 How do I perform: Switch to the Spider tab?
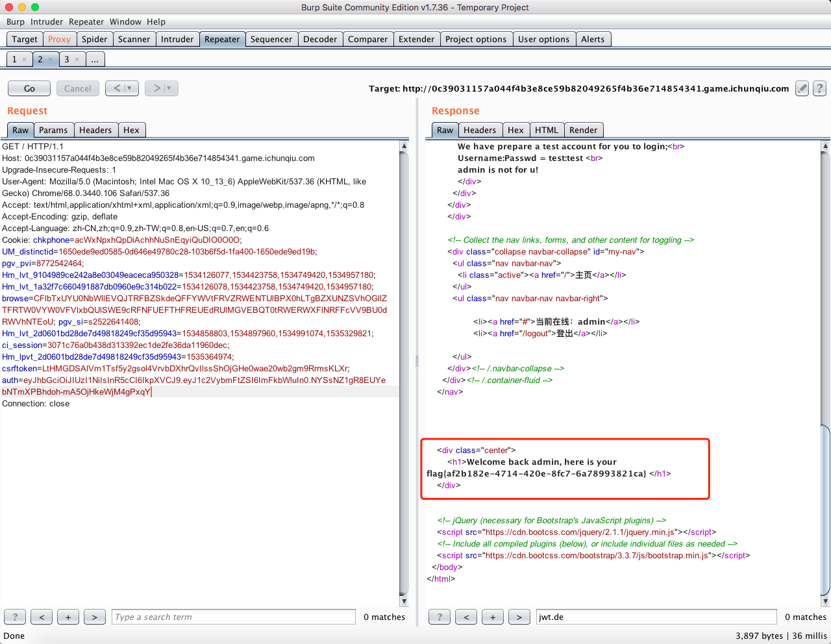click(x=94, y=39)
